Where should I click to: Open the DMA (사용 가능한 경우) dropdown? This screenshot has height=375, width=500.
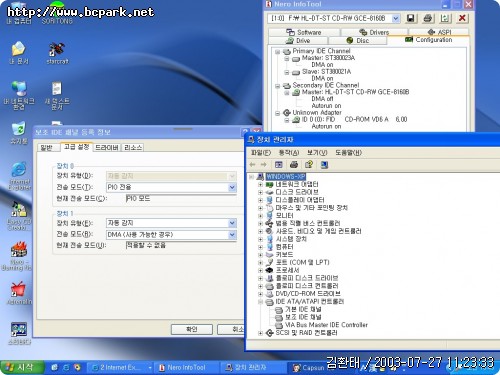tap(232, 235)
